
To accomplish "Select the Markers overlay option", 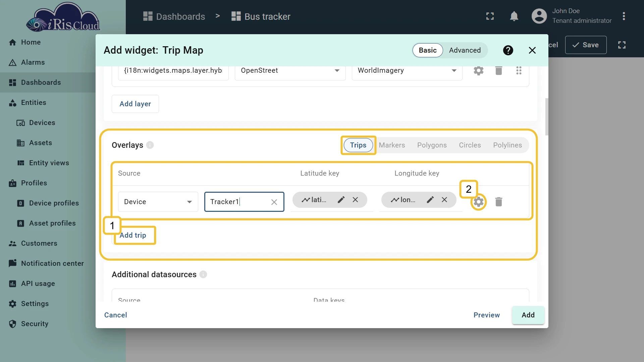I will [x=392, y=145].
